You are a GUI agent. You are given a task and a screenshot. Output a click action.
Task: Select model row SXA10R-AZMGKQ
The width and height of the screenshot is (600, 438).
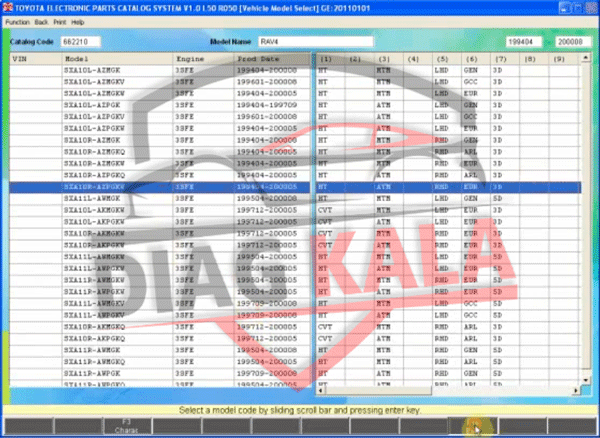[295, 152]
